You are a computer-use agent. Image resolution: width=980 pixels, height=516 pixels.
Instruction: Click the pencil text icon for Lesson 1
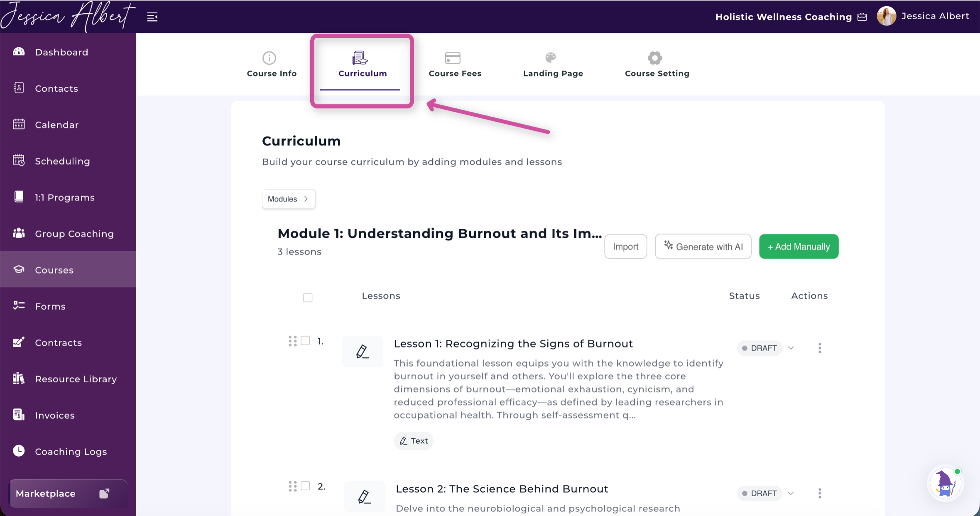point(363,352)
